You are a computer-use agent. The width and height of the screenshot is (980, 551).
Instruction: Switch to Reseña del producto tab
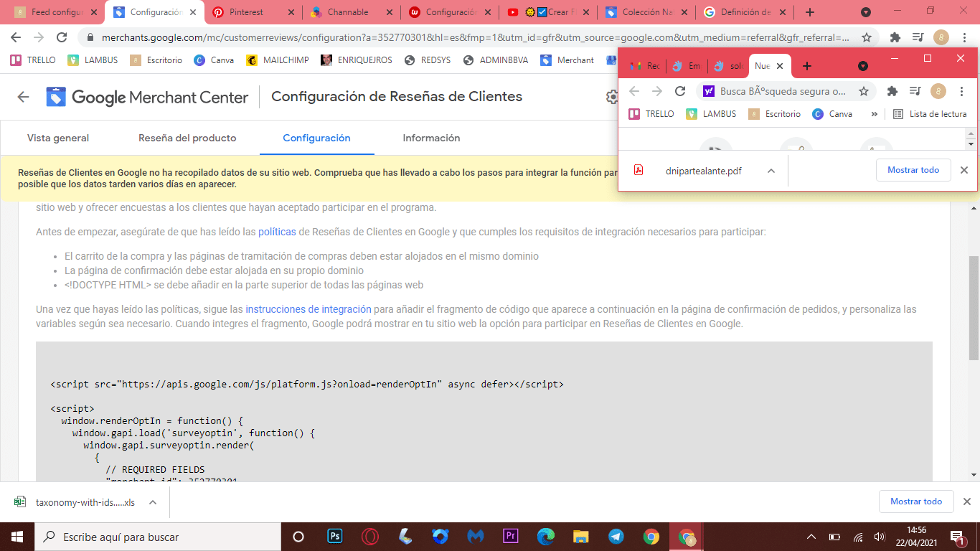point(187,138)
